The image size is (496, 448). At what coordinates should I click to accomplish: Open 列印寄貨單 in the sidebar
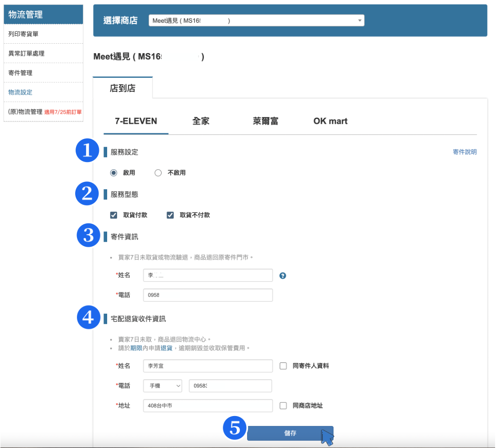coord(43,34)
